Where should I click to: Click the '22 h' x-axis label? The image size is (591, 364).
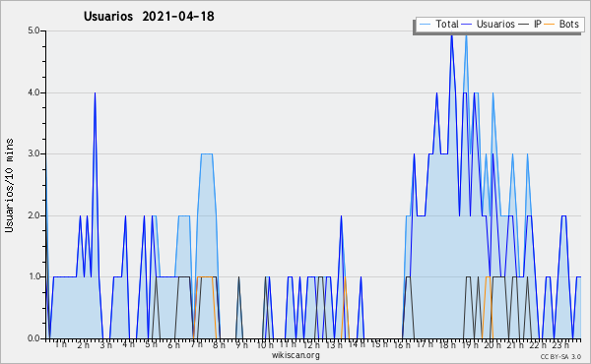pos(538,344)
